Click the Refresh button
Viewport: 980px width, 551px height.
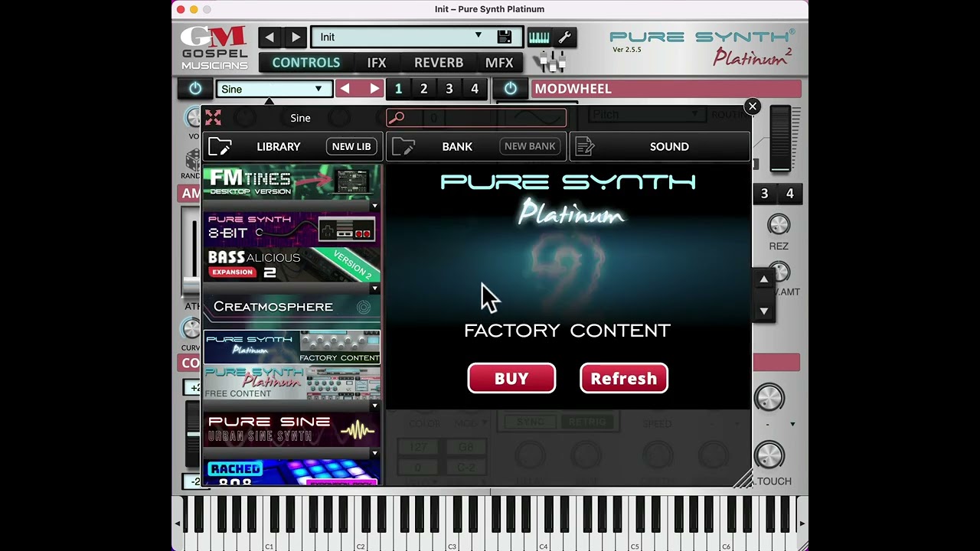click(624, 378)
